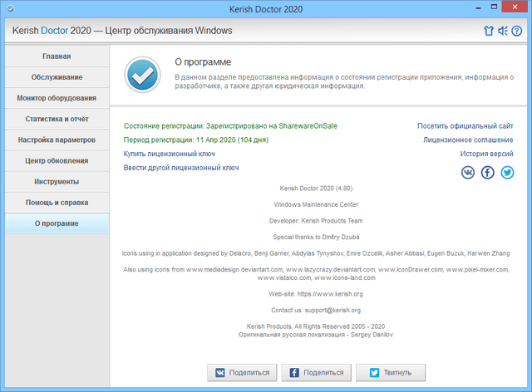
Task: Click Kerish Doctor 2020 (4.80) version text
Action: [316, 189]
